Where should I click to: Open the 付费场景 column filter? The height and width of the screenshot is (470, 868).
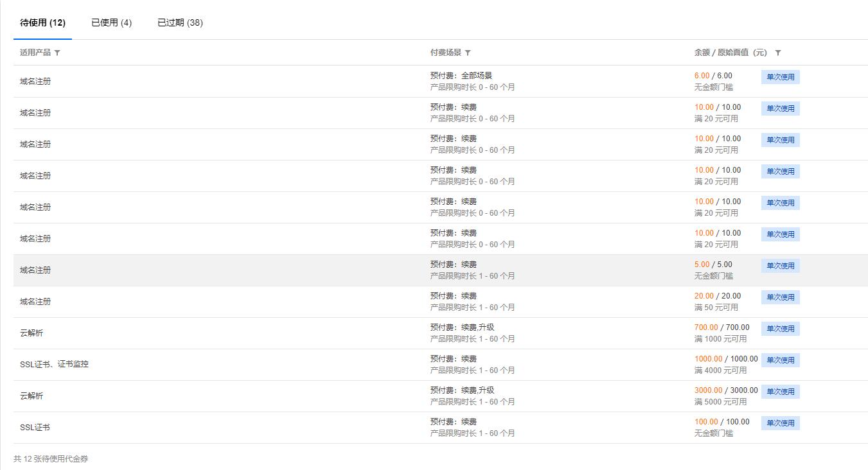pos(468,53)
